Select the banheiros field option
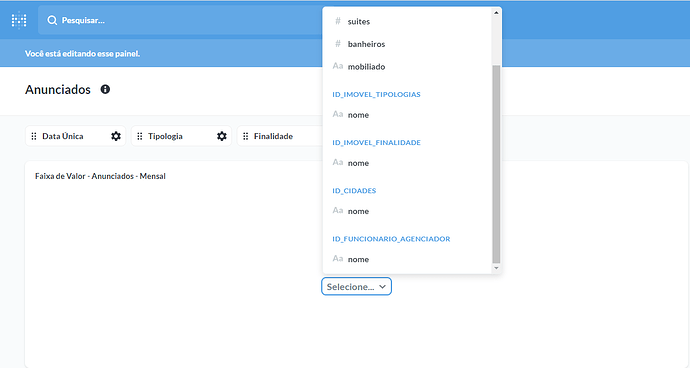The width and height of the screenshot is (690, 368). pyautogui.click(x=407, y=44)
